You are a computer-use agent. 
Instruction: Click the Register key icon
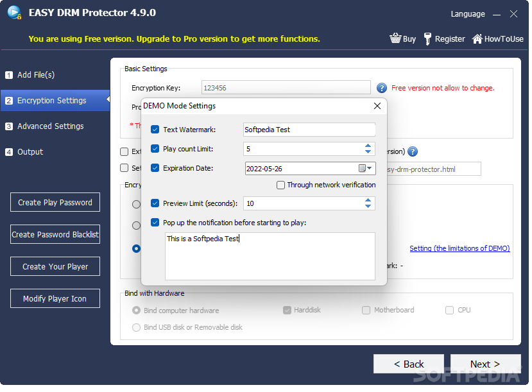coord(427,38)
